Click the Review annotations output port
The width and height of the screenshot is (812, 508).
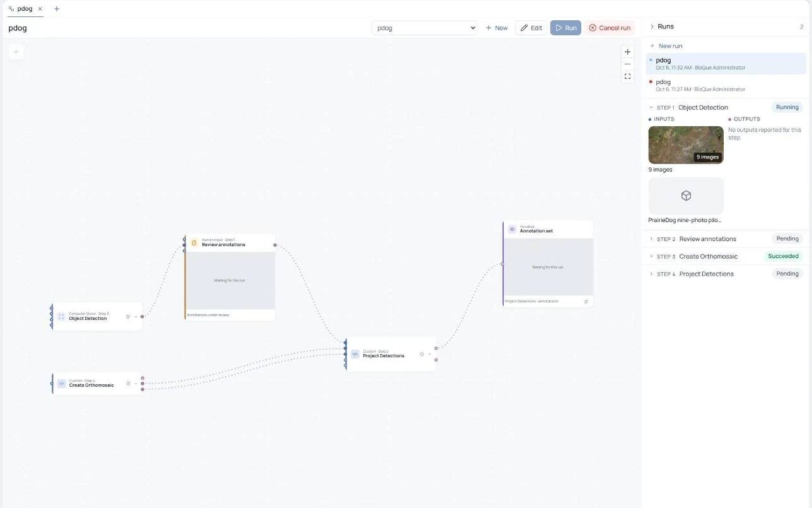(x=275, y=245)
